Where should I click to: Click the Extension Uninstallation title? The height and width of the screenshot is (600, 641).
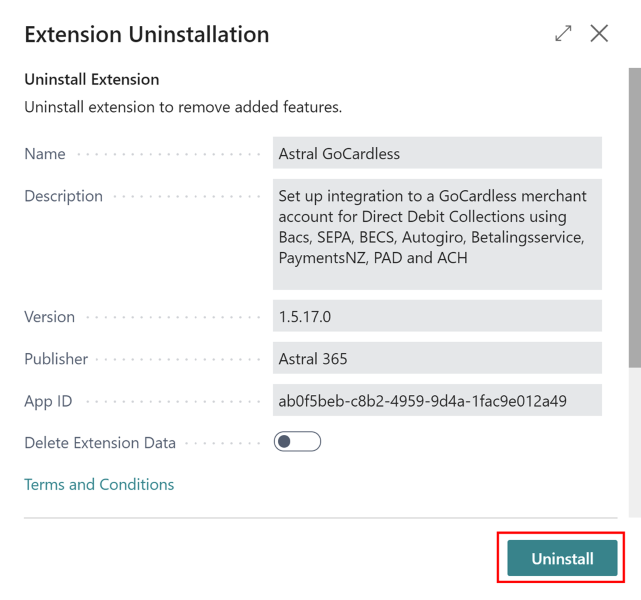tap(146, 35)
